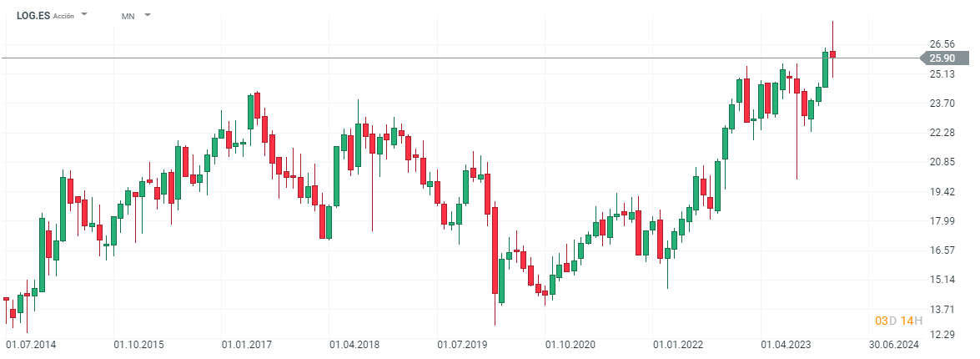Click the 01.04.2018 date label

[354, 343]
